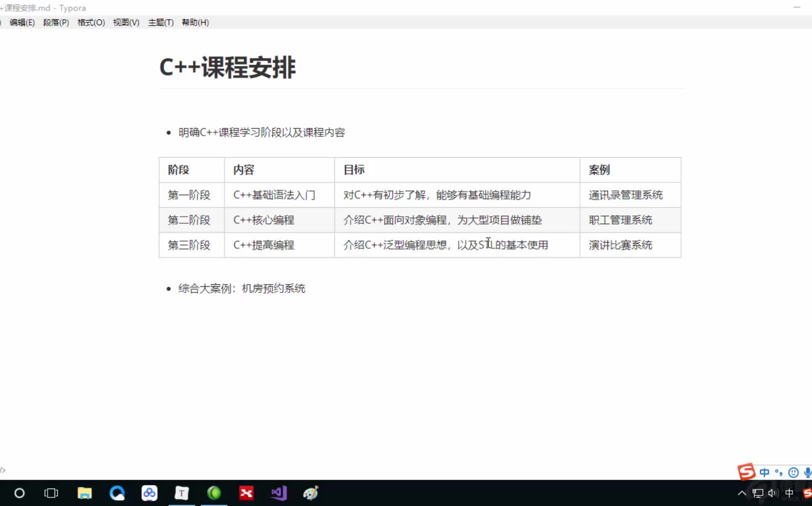This screenshot has width=812, height=506.
Task: Open Visual Studio from the taskbar
Action: (279, 493)
